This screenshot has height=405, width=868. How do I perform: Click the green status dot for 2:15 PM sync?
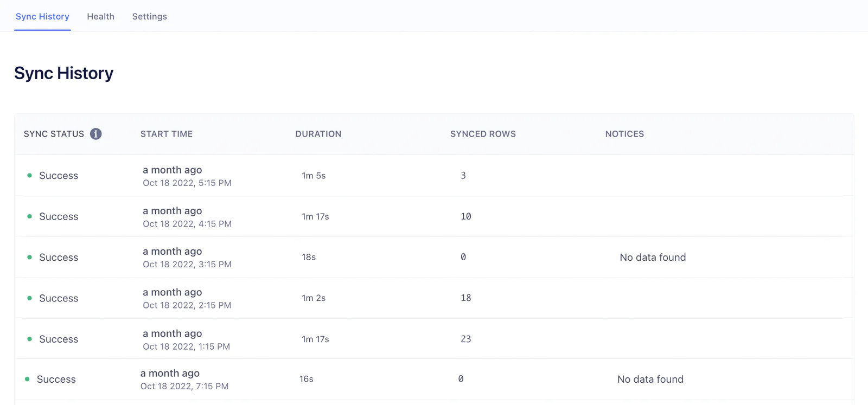(x=29, y=298)
